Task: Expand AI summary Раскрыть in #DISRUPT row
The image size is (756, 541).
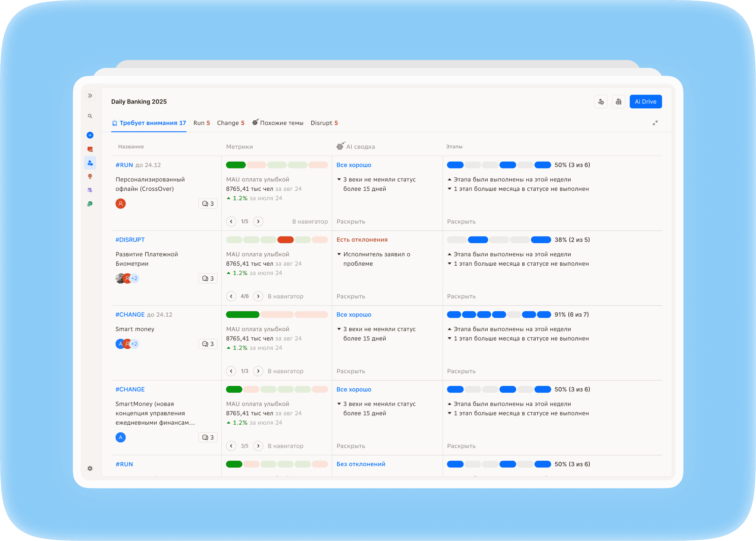Action: pyautogui.click(x=351, y=296)
